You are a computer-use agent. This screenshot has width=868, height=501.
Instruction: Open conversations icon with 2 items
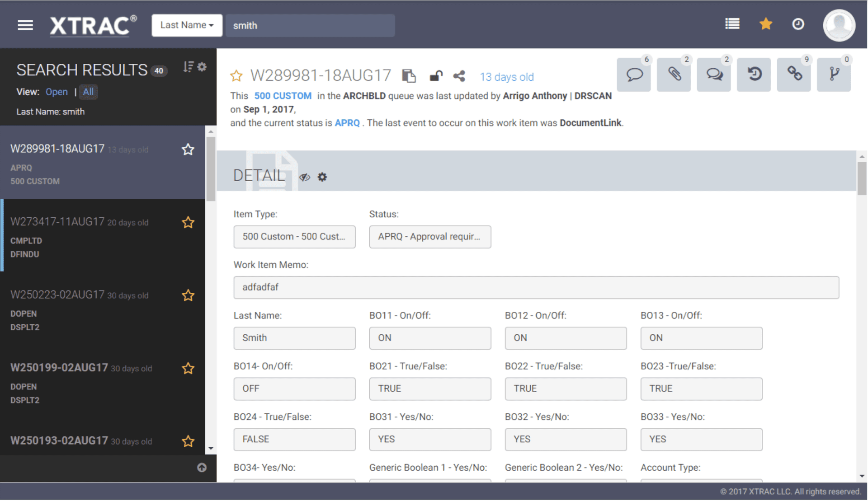(714, 75)
